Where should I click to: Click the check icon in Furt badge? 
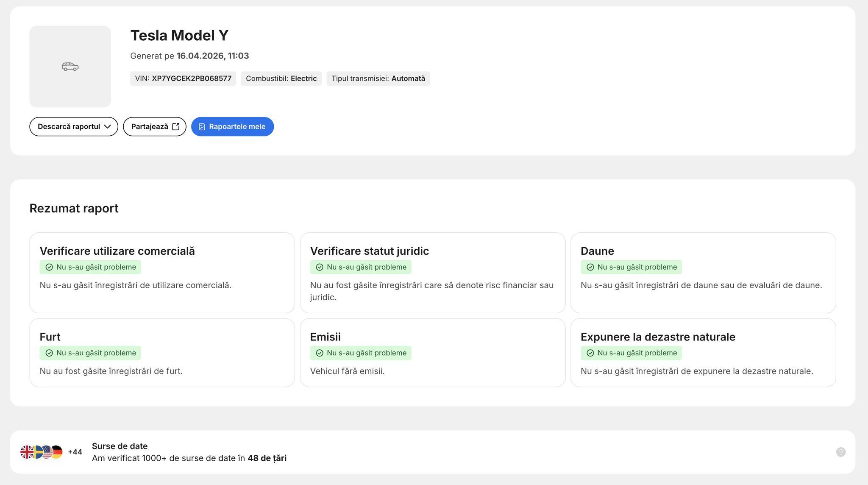point(49,353)
